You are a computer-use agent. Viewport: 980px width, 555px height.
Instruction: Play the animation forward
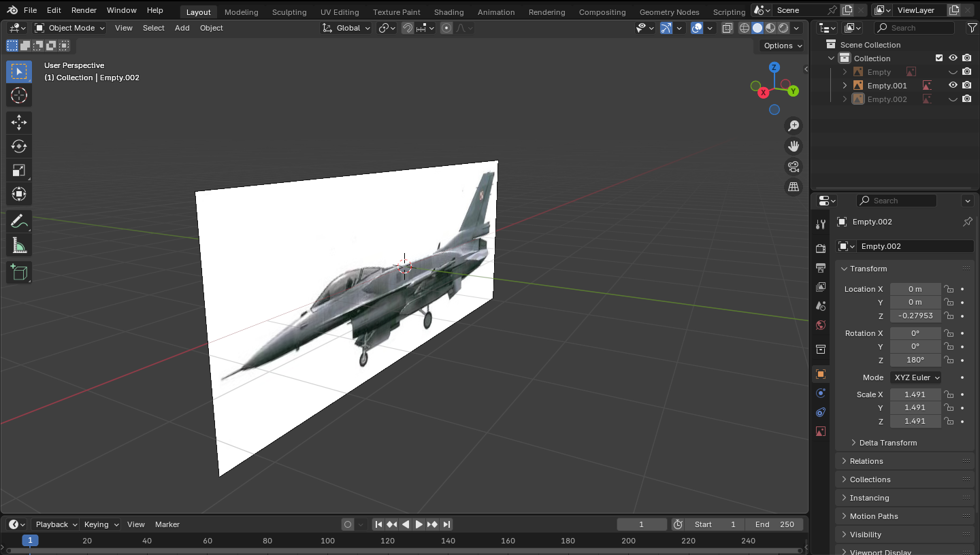419,524
